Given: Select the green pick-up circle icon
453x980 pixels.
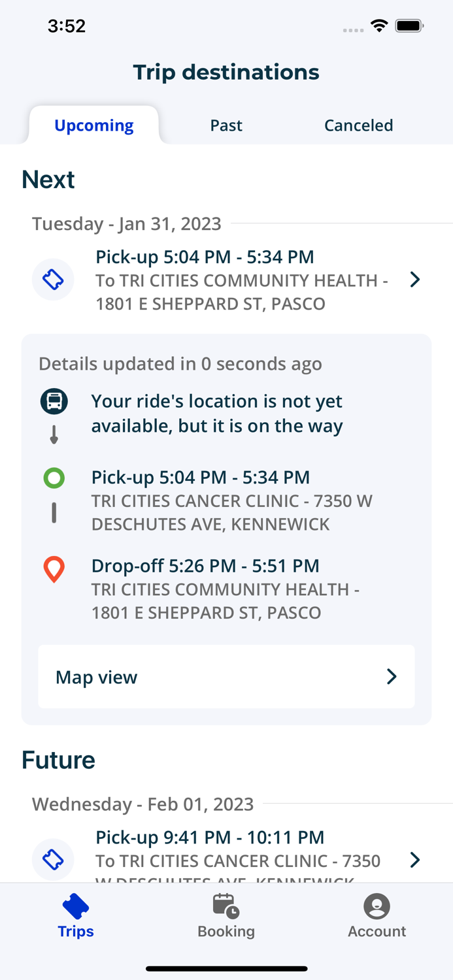Looking at the screenshot, I should click(54, 478).
